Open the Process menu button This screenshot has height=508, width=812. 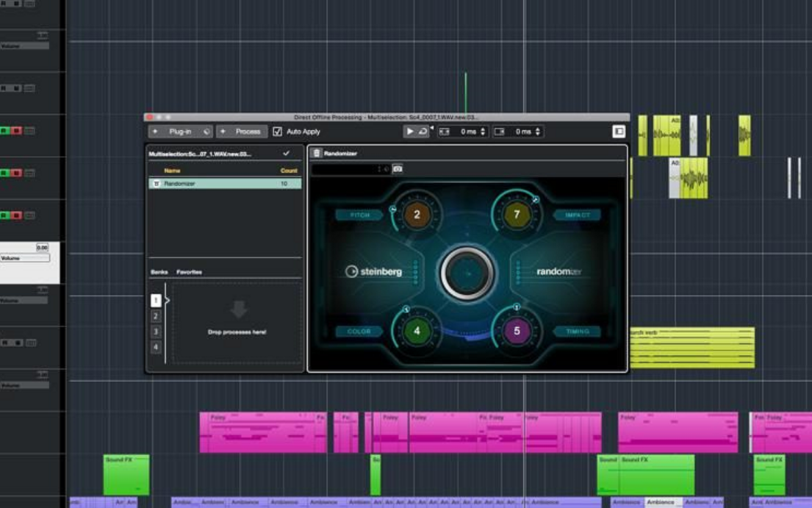click(242, 132)
